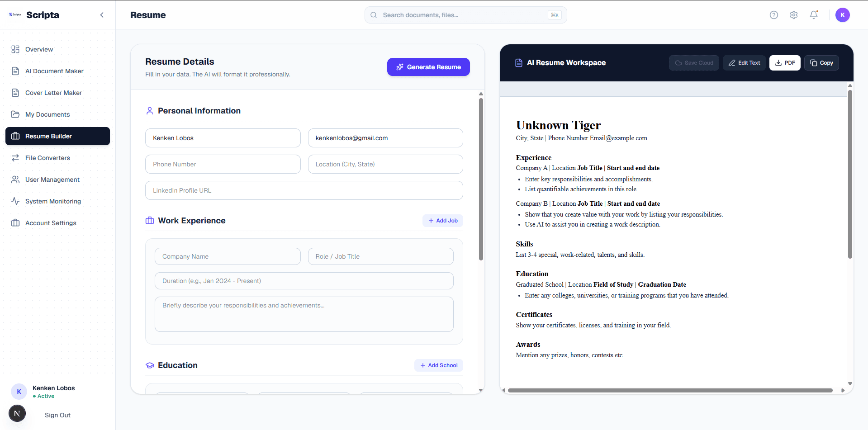Click the responsibilities description textarea
This screenshot has width=868, height=430.
click(x=304, y=314)
